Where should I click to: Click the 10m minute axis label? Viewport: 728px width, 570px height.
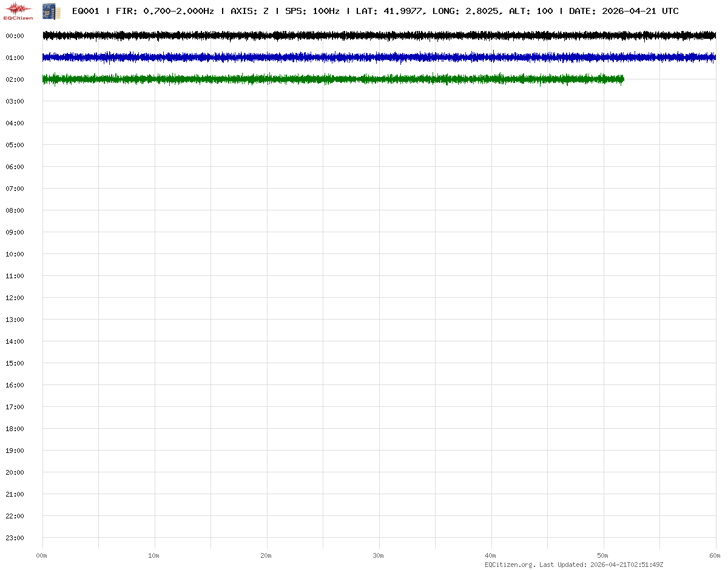click(x=154, y=555)
